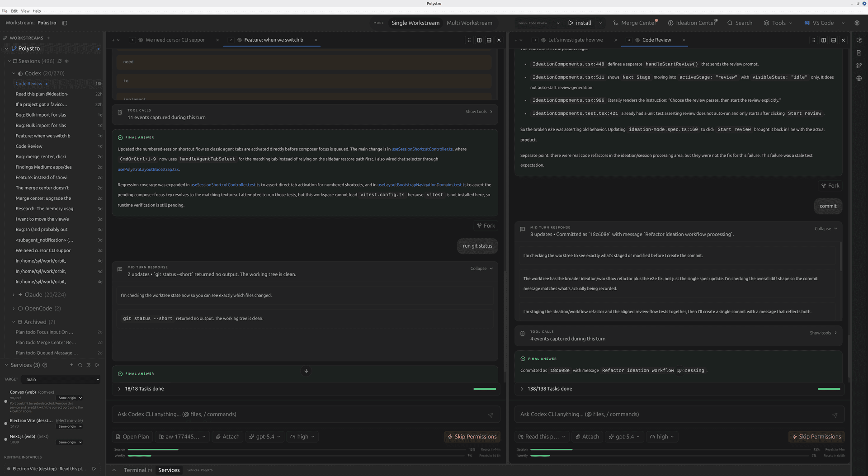Image resolution: width=868 pixels, height=476 pixels.
Task: Expand the Claude sessions group
Action: pyautogui.click(x=14, y=295)
